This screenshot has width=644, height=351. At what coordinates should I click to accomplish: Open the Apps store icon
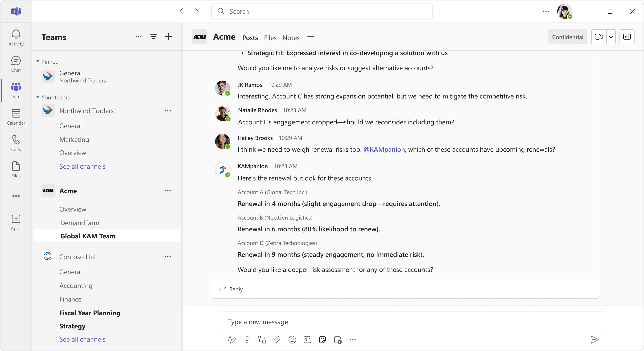pyautogui.click(x=16, y=222)
